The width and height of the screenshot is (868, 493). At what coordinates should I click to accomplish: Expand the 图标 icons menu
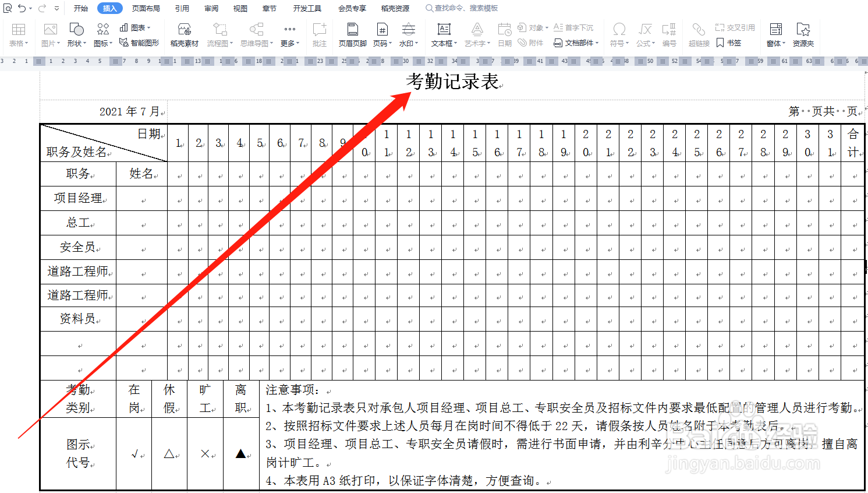pyautogui.click(x=103, y=35)
